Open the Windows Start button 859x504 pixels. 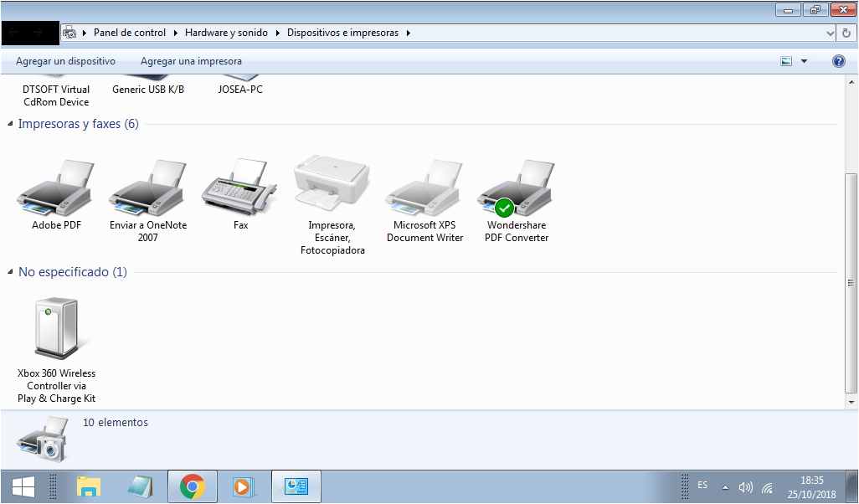(x=23, y=486)
